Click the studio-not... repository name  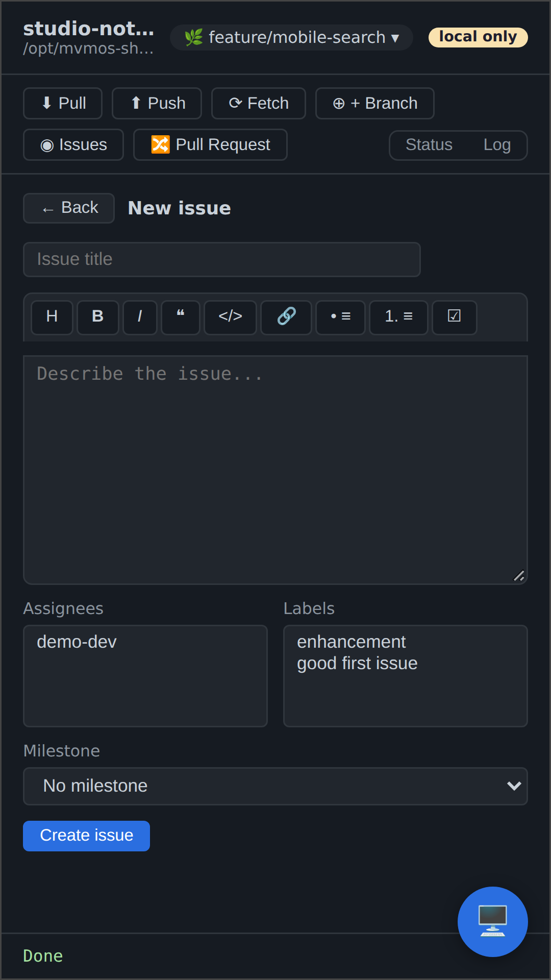pyautogui.click(x=88, y=29)
